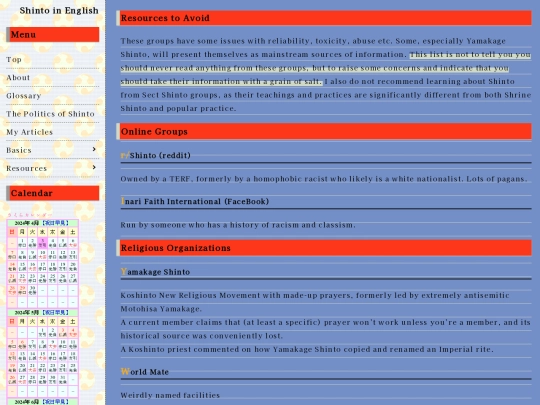Click the Online Groups section heading
The height and width of the screenshot is (405, 540).
tap(324, 132)
